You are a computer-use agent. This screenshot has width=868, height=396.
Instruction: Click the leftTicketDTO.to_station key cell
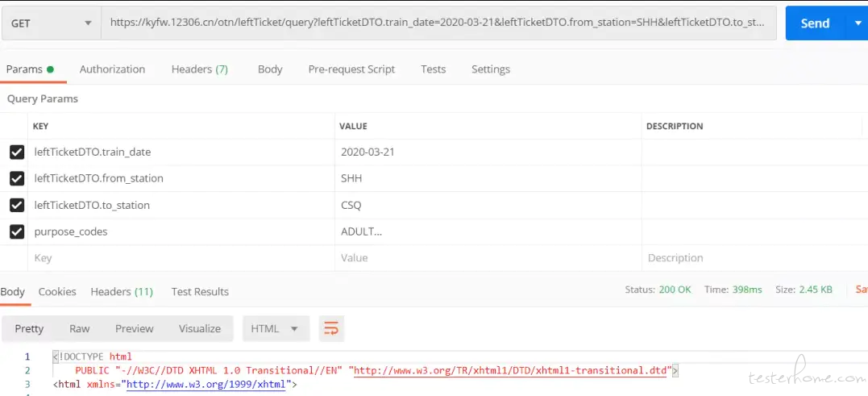pos(181,205)
